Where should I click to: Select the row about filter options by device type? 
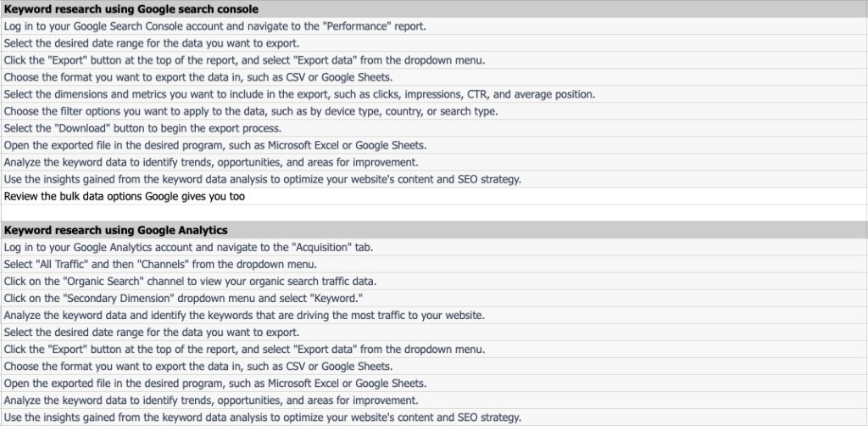(434, 111)
